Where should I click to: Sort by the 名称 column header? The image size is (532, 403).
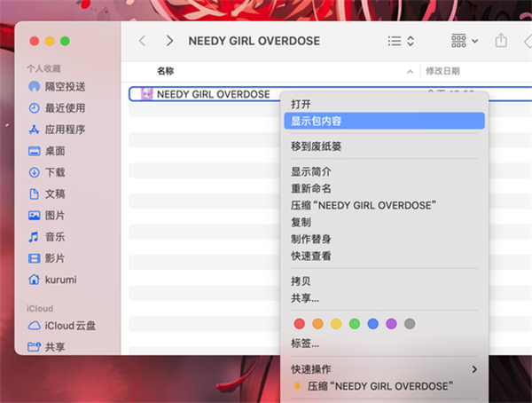[166, 70]
